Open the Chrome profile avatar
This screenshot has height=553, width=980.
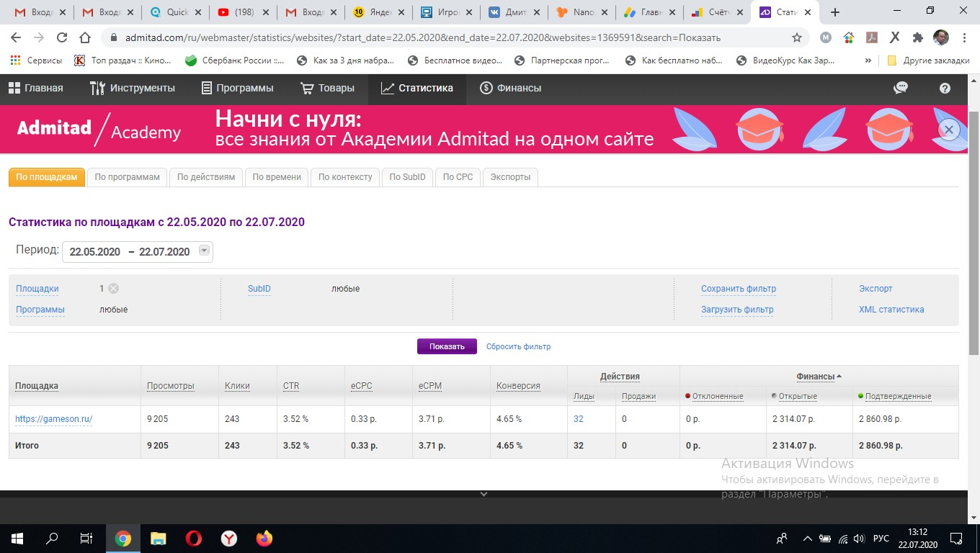point(940,37)
